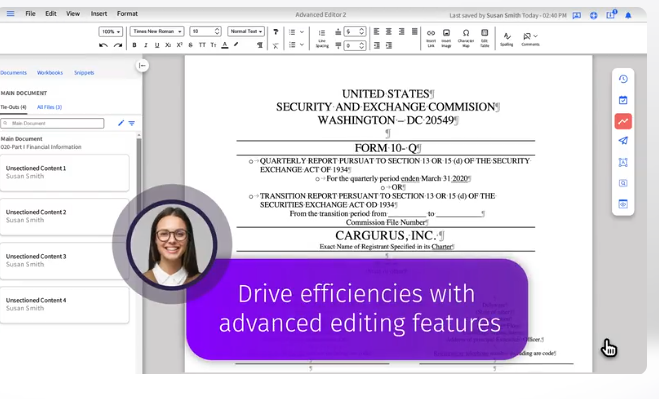This screenshot has width=659, height=399.
Task: Open the Workbooks link
Action: point(50,73)
